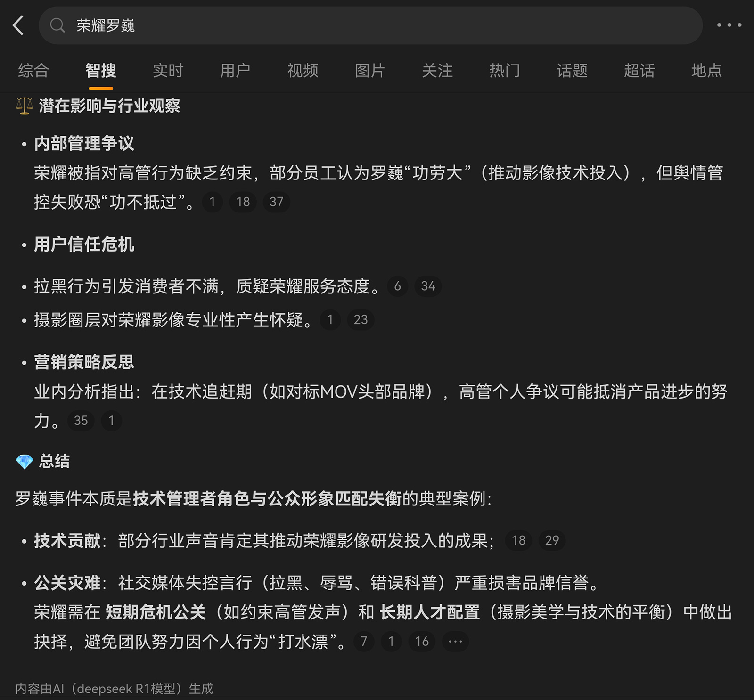Open citation badge 16 in the summary
The height and width of the screenshot is (700, 754).
422,642
